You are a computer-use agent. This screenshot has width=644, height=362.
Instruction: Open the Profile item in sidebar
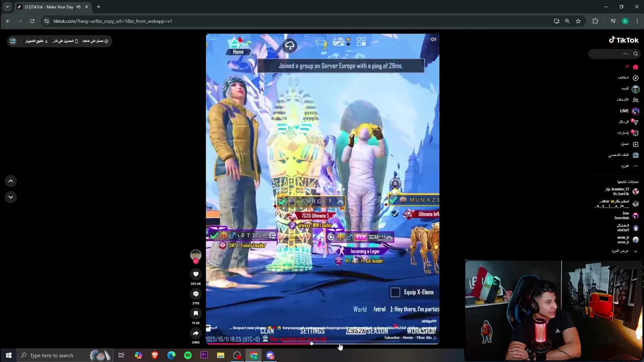(624, 155)
